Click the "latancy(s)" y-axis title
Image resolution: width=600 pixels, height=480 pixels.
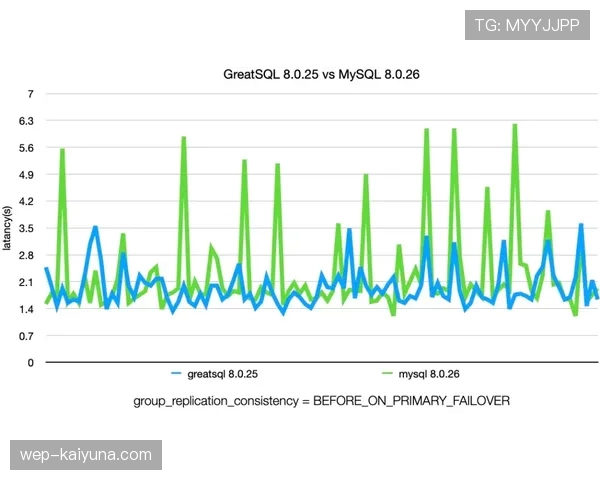(x=7, y=228)
